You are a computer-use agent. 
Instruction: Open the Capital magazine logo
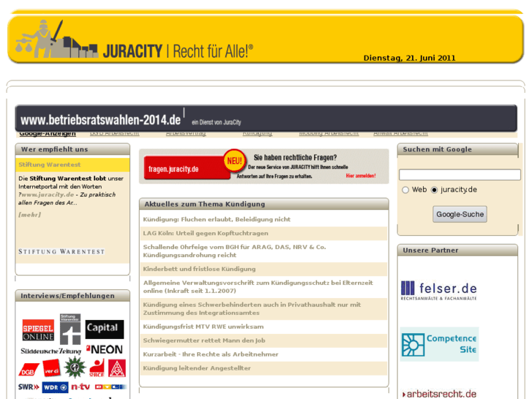pos(105,329)
